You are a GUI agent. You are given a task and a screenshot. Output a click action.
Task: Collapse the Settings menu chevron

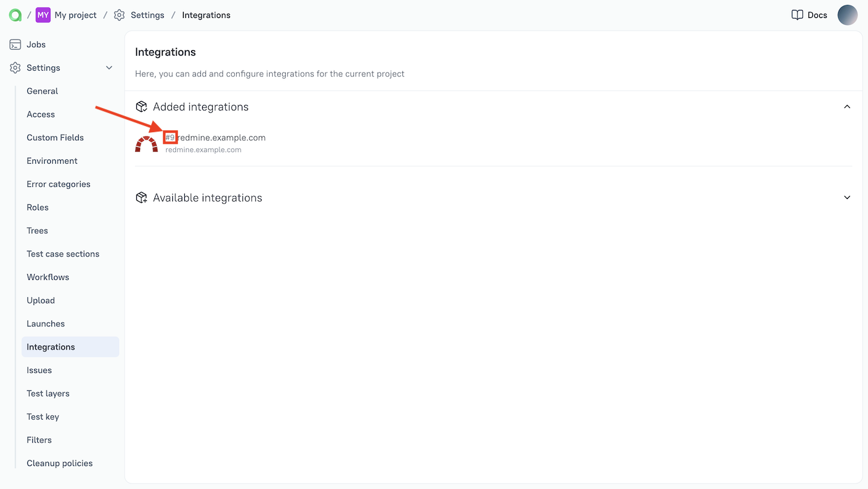click(108, 68)
